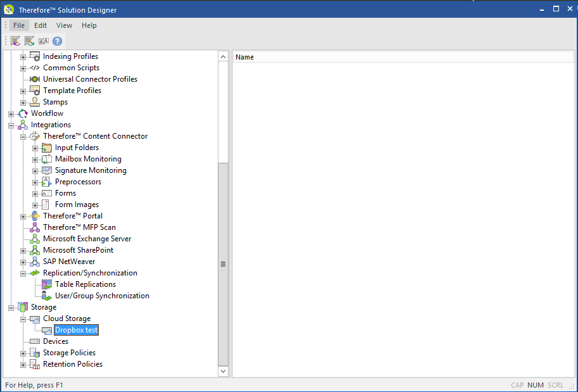578x392 pixels.
Task: Select the Therefore Content Connector icon
Action: (x=34, y=136)
